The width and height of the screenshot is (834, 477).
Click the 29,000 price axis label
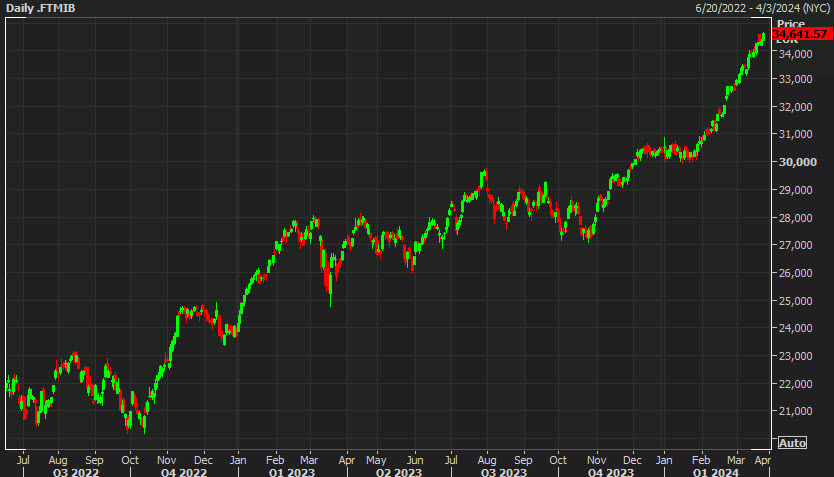coord(795,190)
